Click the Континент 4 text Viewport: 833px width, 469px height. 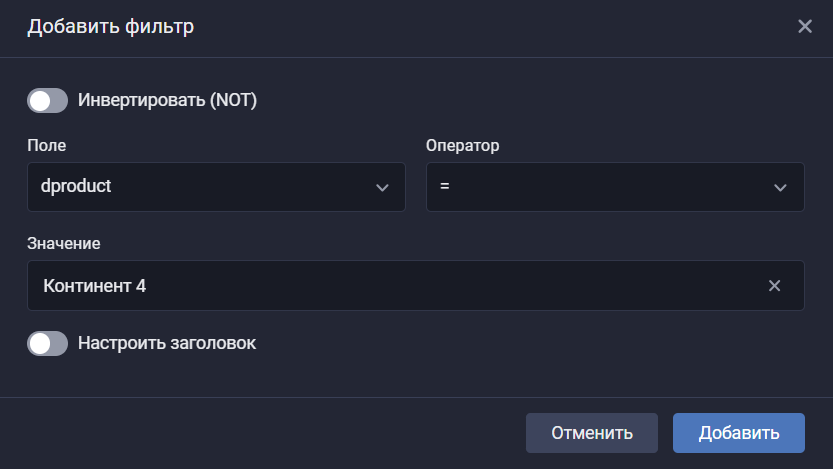(95, 286)
